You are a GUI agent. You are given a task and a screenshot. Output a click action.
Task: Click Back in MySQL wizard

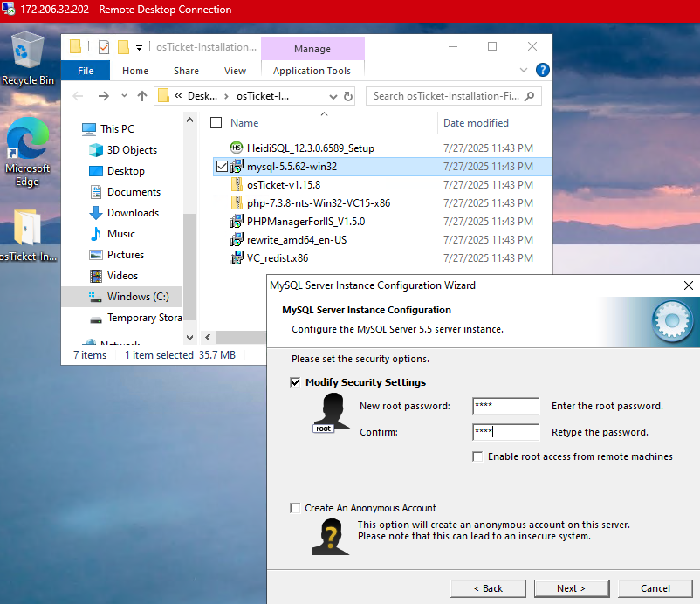coord(488,588)
